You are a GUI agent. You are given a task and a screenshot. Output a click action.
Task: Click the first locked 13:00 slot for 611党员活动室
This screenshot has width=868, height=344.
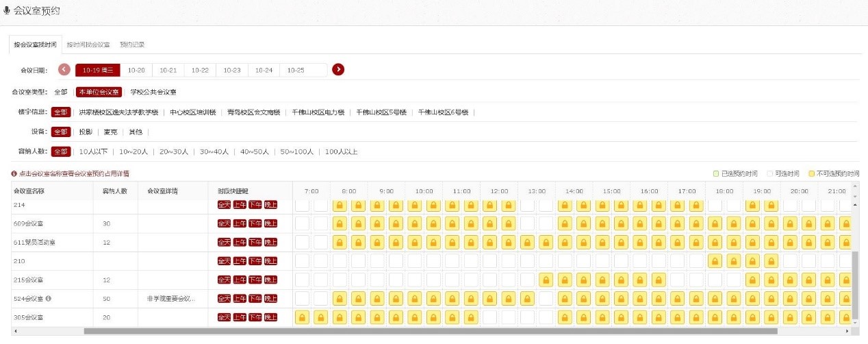click(x=527, y=242)
